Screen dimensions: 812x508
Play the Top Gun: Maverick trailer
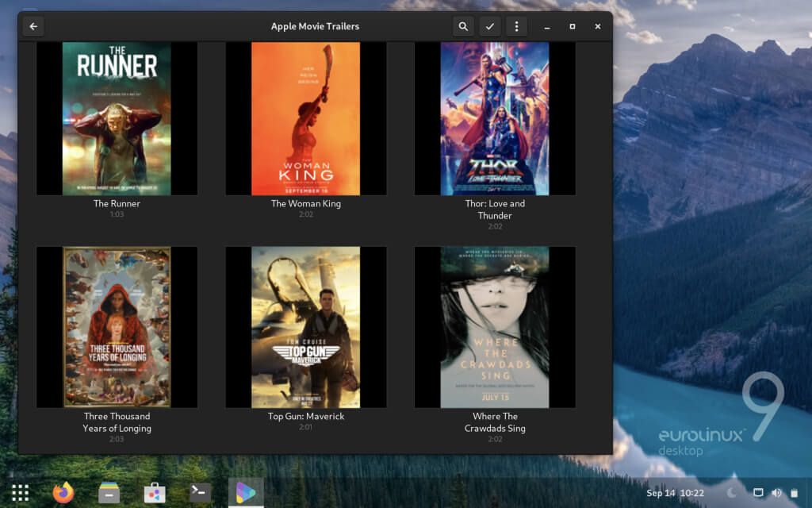pos(305,327)
